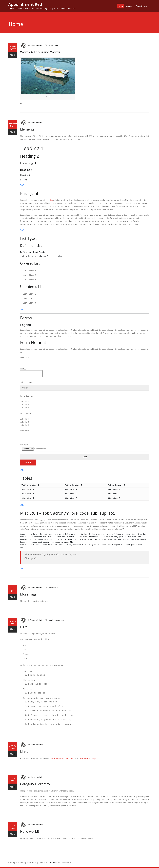Click the boat tag link

pyautogui.click(x=51, y=45)
